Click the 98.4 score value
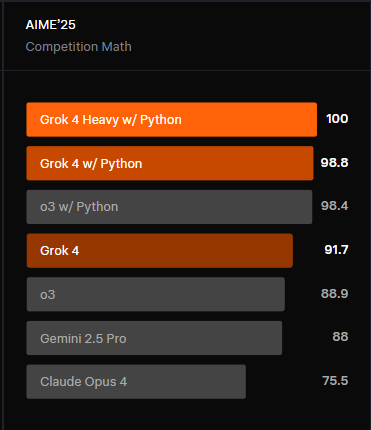The height and width of the screenshot is (430, 371). point(334,206)
